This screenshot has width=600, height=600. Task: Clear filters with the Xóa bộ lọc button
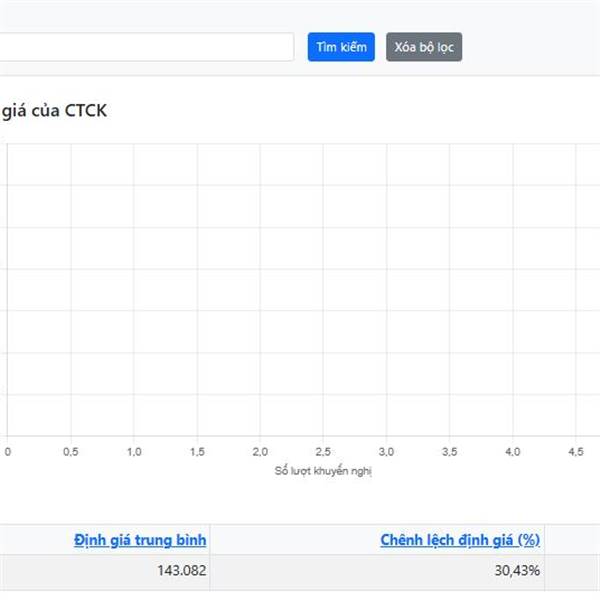[424, 47]
